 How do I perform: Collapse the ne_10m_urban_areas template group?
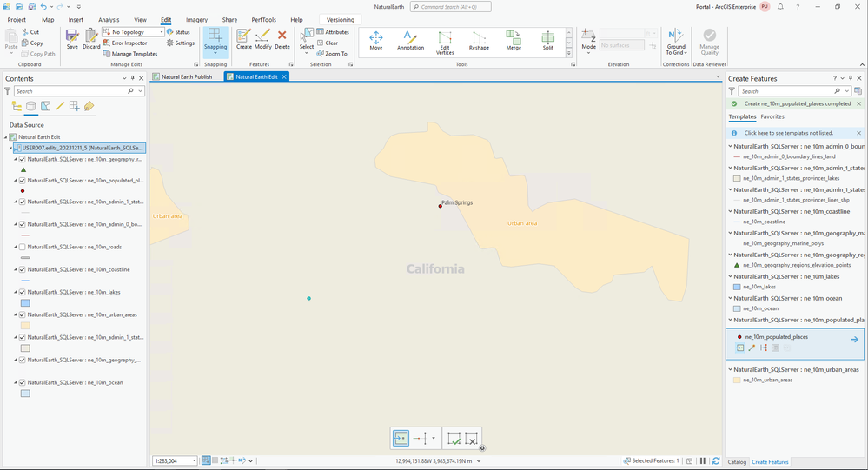(730, 369)
